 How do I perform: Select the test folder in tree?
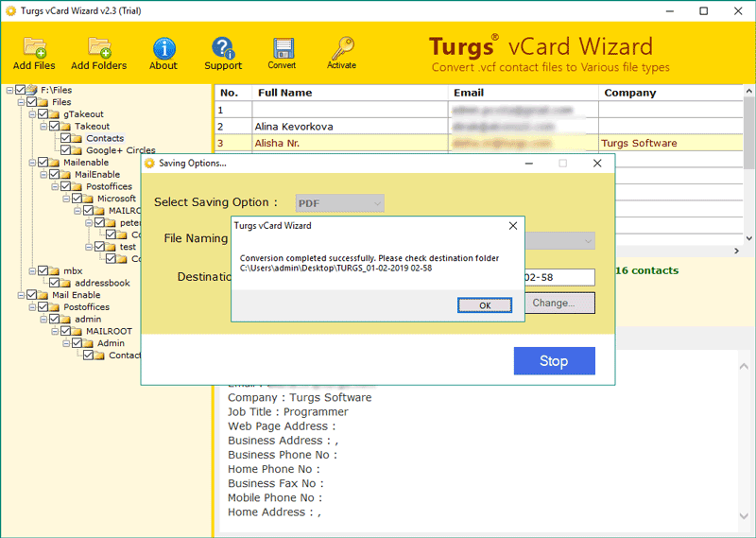click(128, 247)
